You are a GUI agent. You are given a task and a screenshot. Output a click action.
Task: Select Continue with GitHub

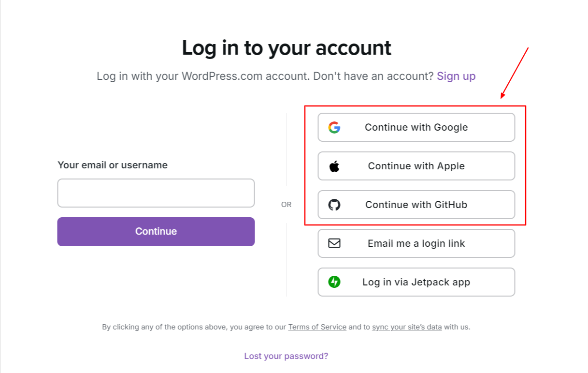[416, 205]
